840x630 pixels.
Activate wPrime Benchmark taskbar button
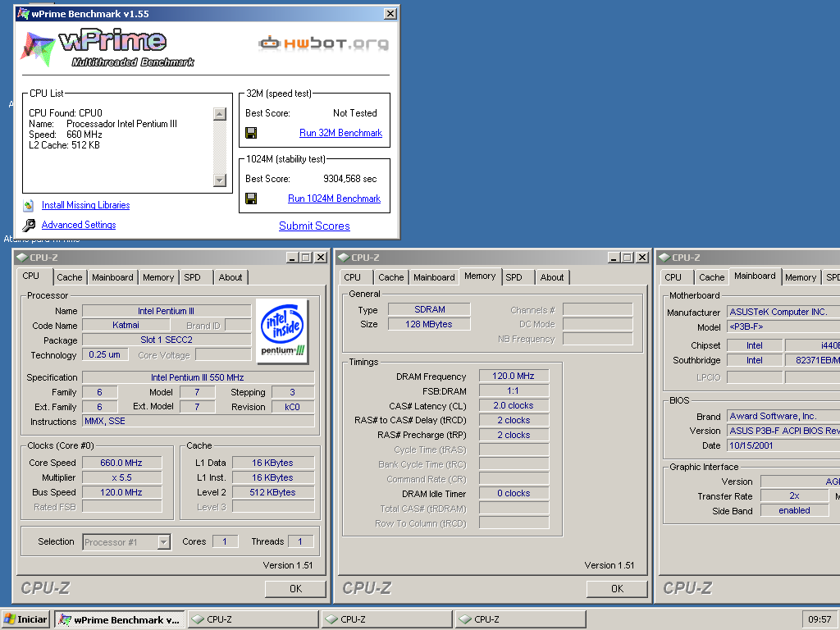pyautogui.click(x=120, y=620)
